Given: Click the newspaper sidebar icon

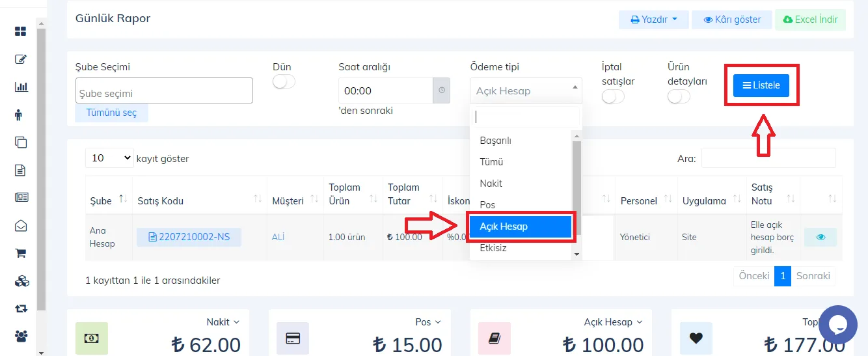Looking at the screenshot, I should (x=21, y=198).
